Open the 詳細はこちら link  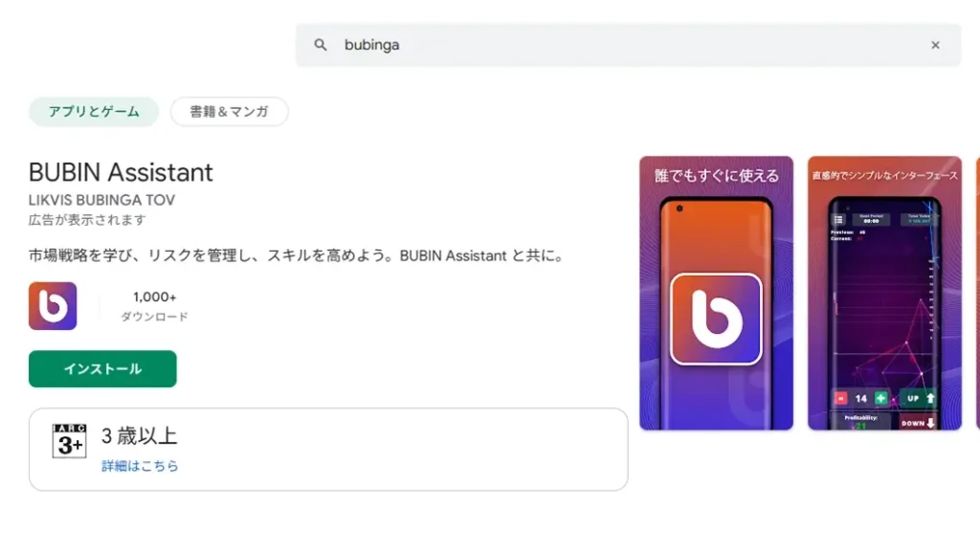pos(140,466)
